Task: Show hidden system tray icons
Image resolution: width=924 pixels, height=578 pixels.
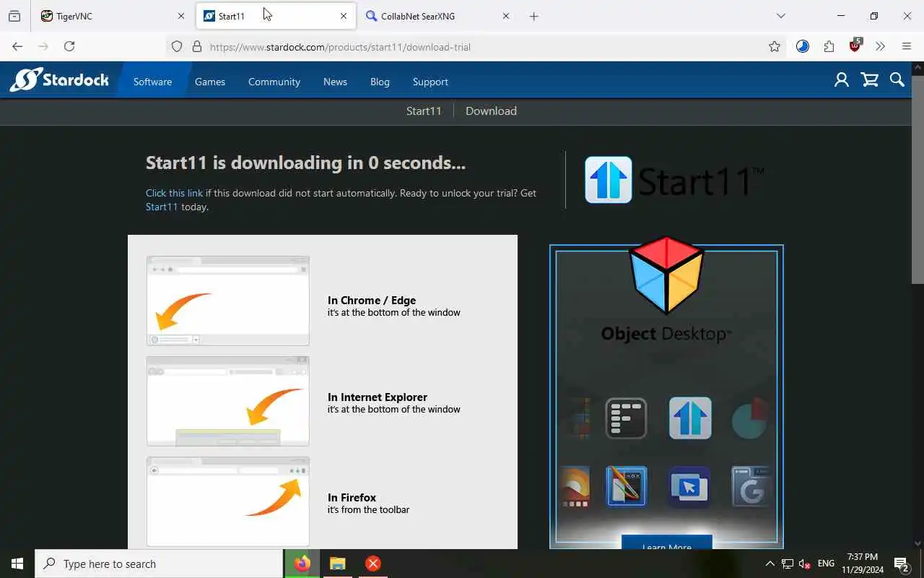Action: (770, 564)
